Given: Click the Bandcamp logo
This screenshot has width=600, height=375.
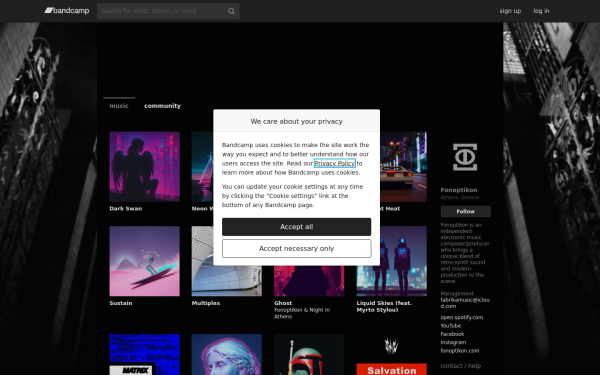Looking at the screenshot, I should (67, 11).
